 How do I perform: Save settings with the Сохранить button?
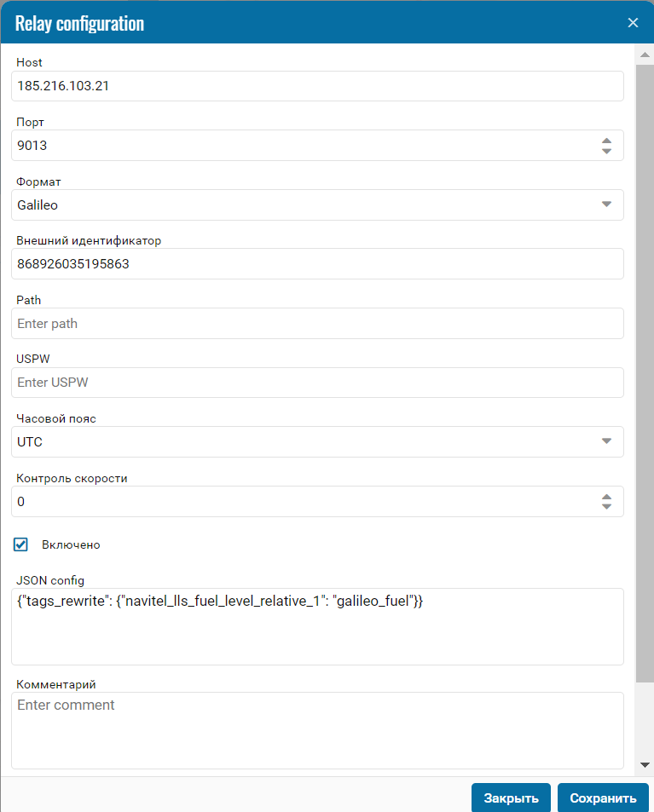(603, 798)
